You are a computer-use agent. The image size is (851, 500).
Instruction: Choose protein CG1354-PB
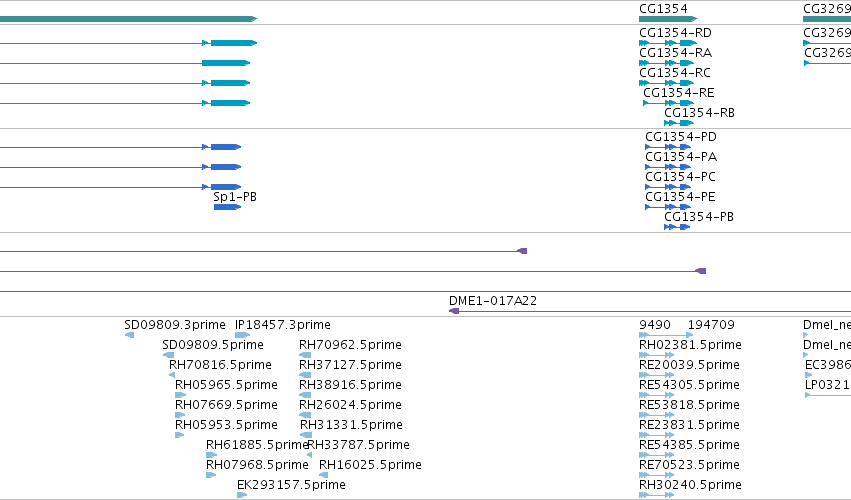698,217
